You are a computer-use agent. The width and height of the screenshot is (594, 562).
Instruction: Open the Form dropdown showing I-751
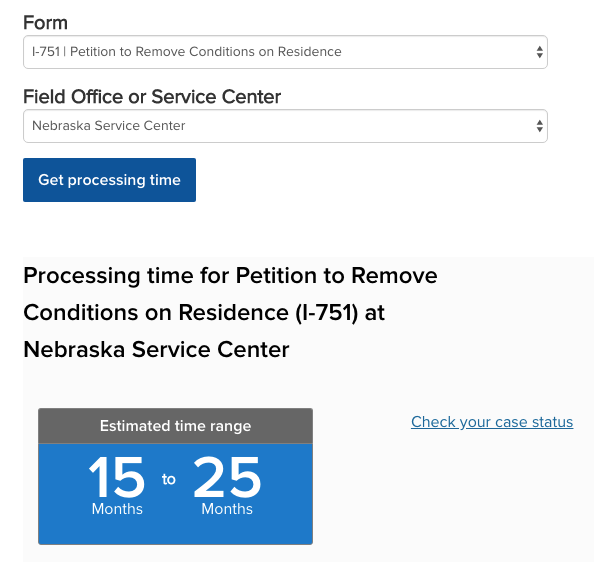pos(285,52)
